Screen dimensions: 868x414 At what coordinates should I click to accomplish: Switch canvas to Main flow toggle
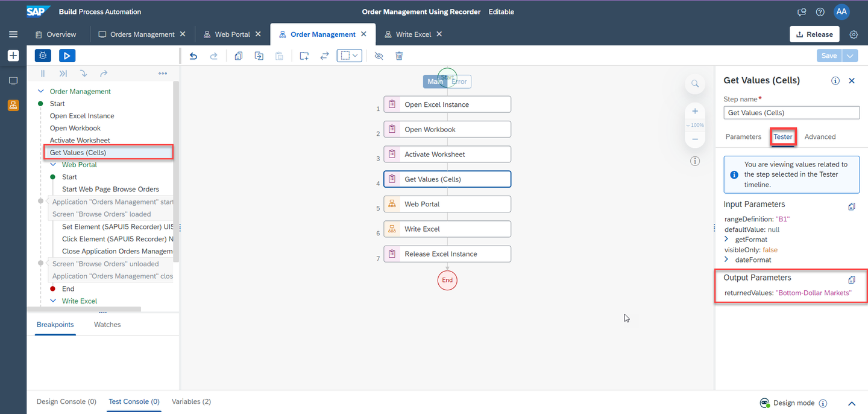pos(435,81)
